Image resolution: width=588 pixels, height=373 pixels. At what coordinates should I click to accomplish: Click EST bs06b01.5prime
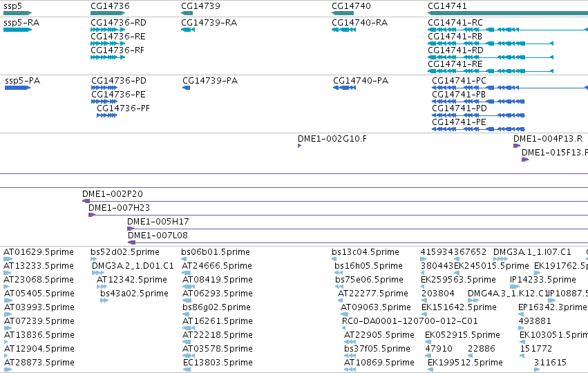(216, 252)
